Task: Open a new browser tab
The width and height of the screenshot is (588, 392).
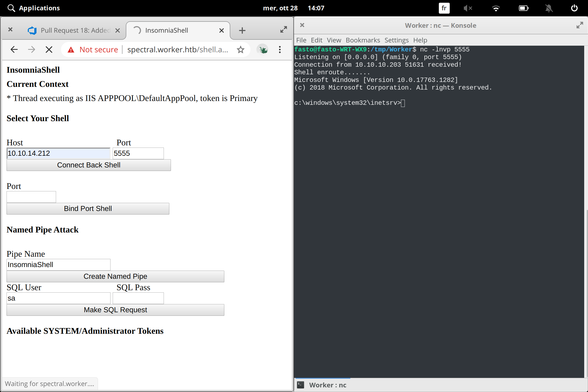Action: click(242, 30)
